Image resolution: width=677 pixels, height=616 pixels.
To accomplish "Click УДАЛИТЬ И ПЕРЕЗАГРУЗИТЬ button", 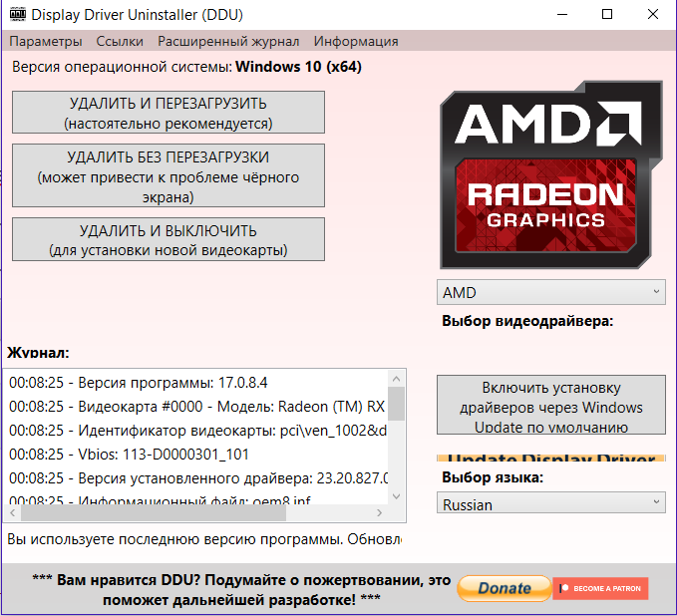I will click(169, 113).
